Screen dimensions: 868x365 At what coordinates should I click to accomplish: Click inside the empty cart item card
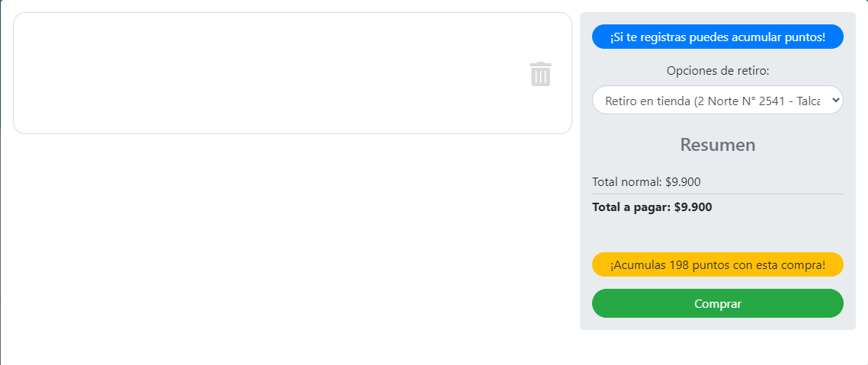click(267, 73)
